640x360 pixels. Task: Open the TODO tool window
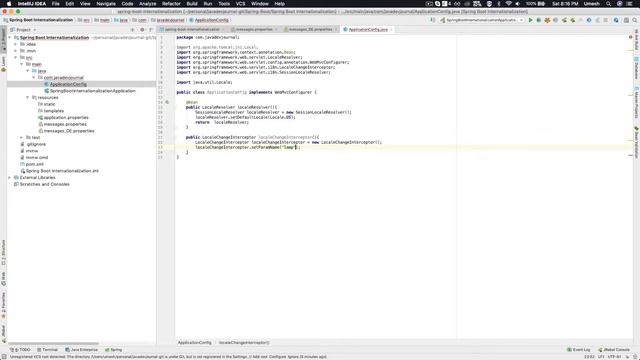coord(20,350)
